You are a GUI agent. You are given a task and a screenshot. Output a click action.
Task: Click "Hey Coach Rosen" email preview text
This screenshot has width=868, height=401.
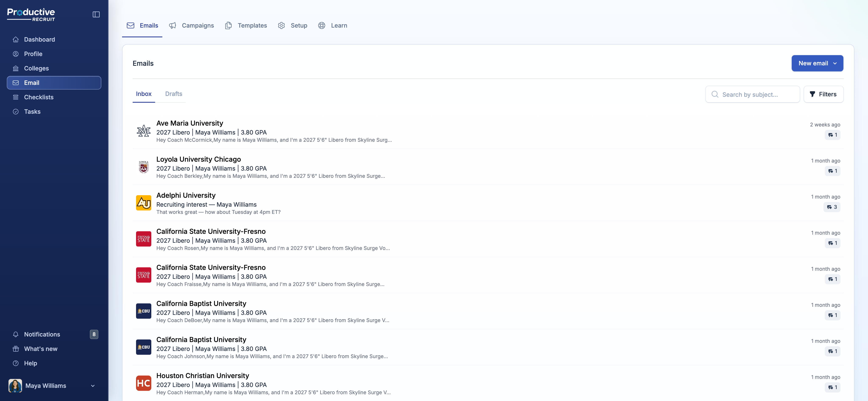273,249
